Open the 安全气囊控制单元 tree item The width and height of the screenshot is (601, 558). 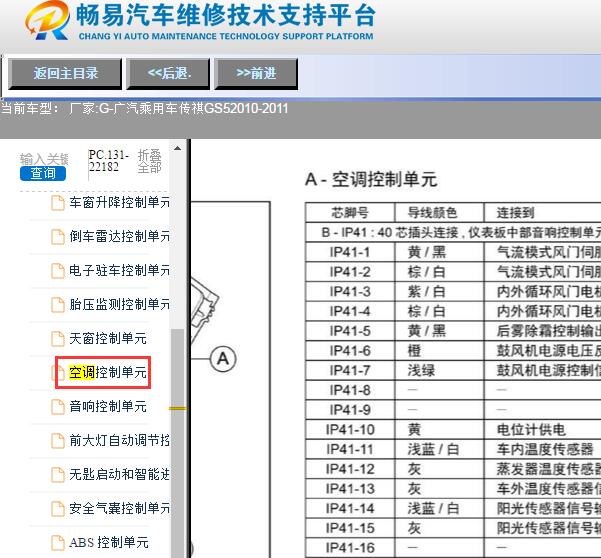click(119, 509)
